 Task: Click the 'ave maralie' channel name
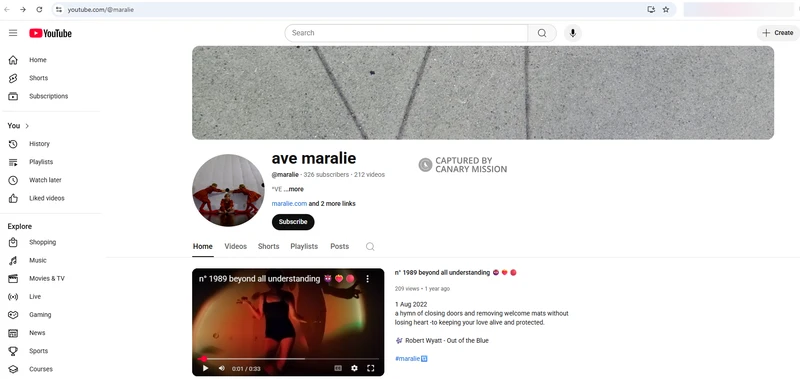(314, 159)
